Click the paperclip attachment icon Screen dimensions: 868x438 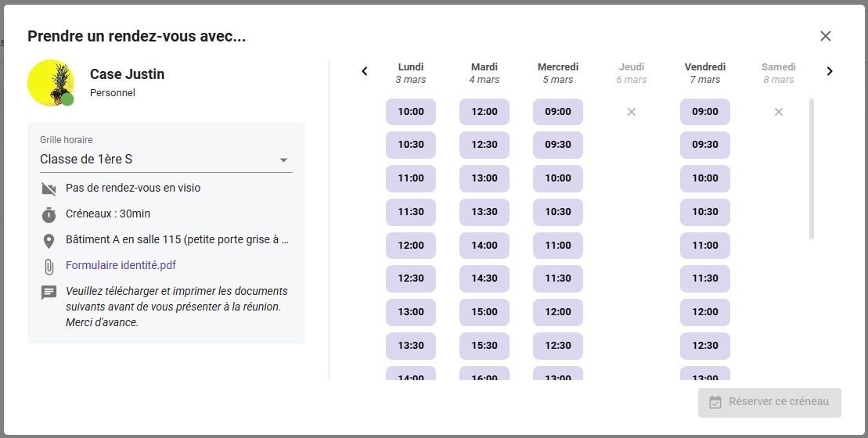[x=49, y=266]
